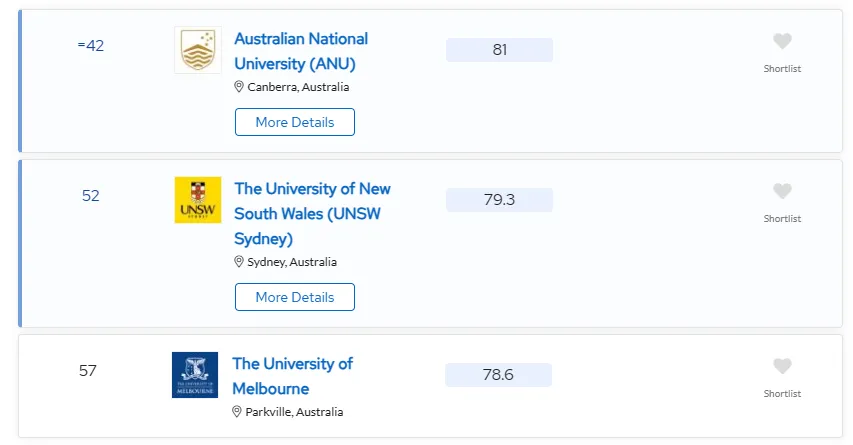The image size is (853, 445).
Task: Click the 79.3 overall score box
Action: pos(499,200)
